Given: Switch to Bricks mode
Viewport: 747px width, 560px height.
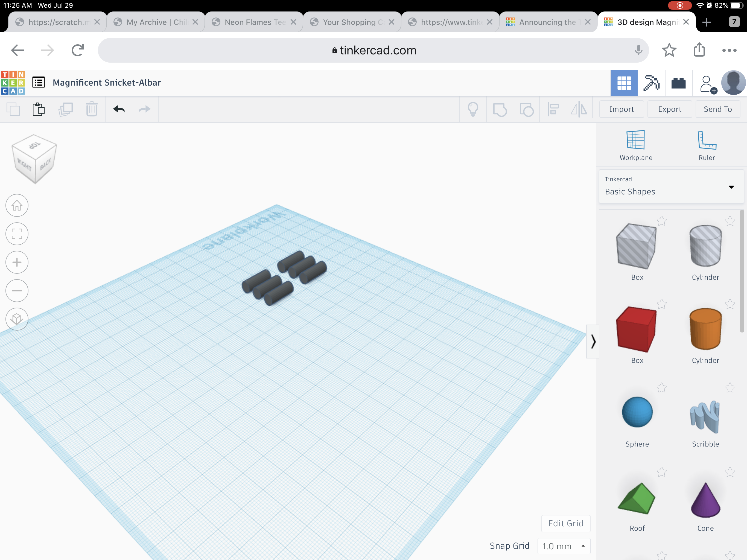Looking at the screenshot, I should tap(678, 83).
